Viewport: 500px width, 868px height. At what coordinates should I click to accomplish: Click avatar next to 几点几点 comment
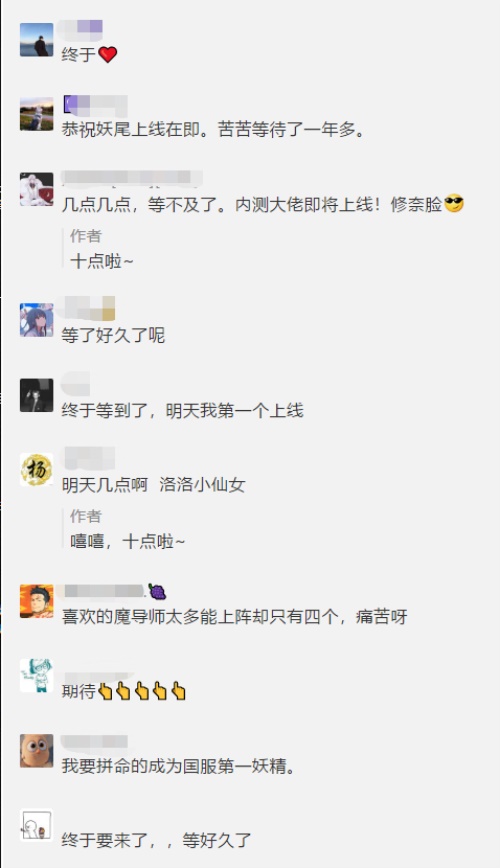coord(37,189)
